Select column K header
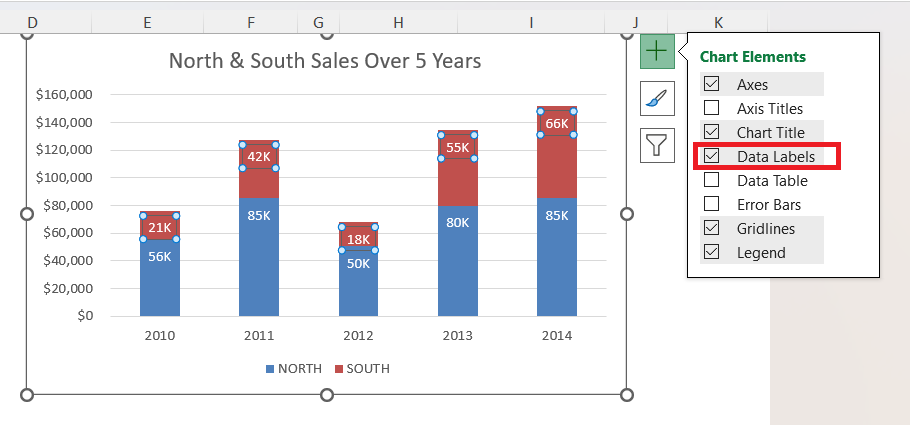 [x=718, y=22]
